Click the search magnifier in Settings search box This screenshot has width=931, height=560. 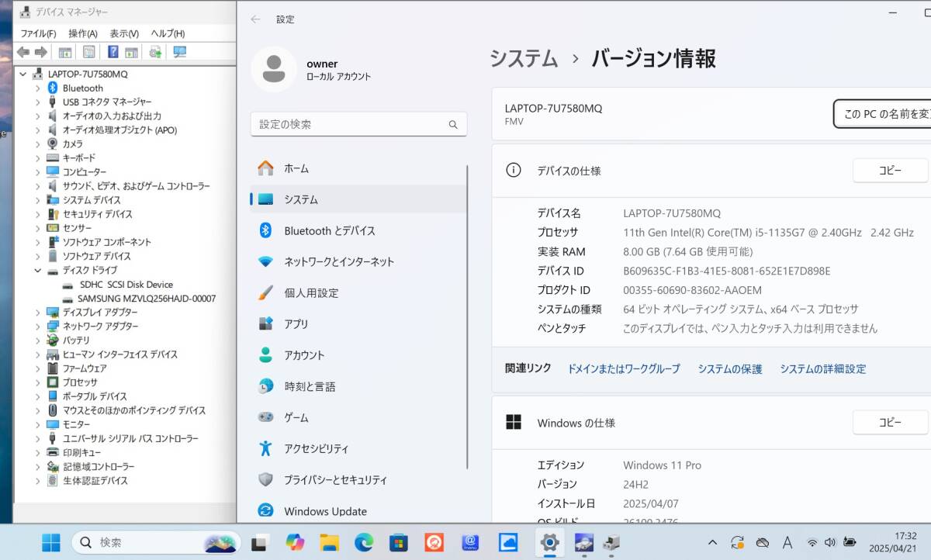point(453,125)
